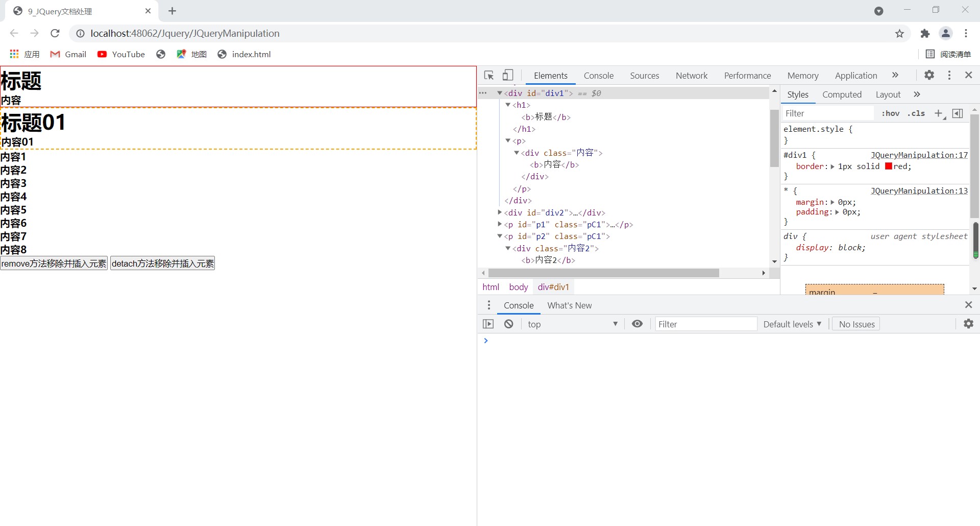Image resolution: width=980 pixels, height=526 pixels.
Task: Open the Chrome profile avatar
Action: [946, 33]
